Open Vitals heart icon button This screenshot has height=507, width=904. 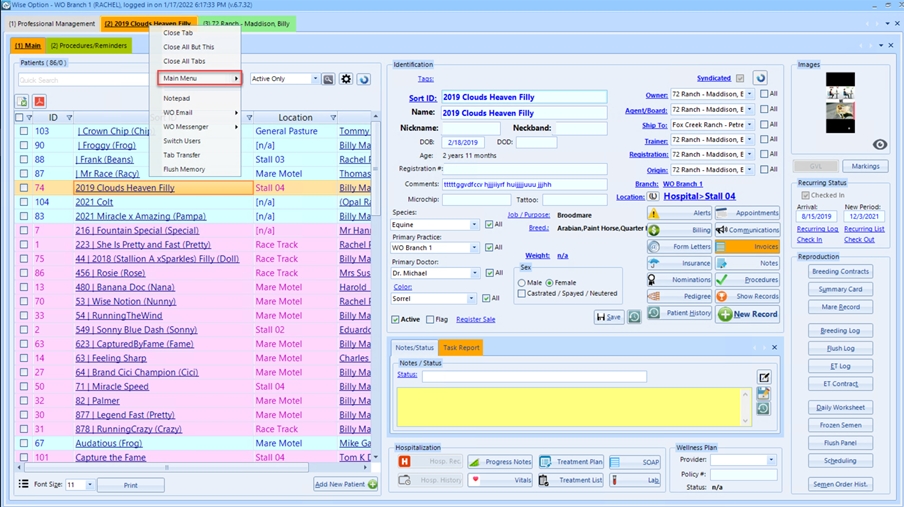(501, 480)
